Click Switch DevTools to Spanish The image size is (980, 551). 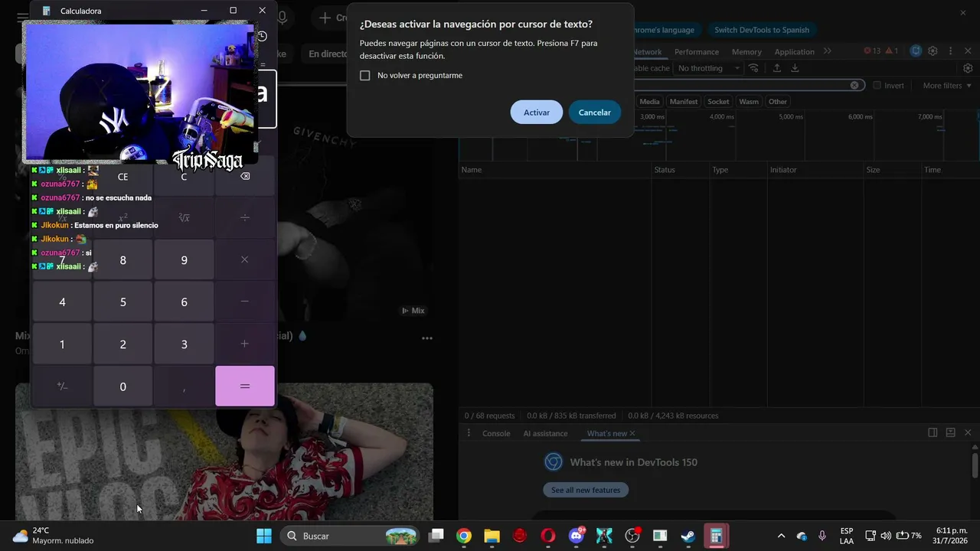(x=762, y=30)
